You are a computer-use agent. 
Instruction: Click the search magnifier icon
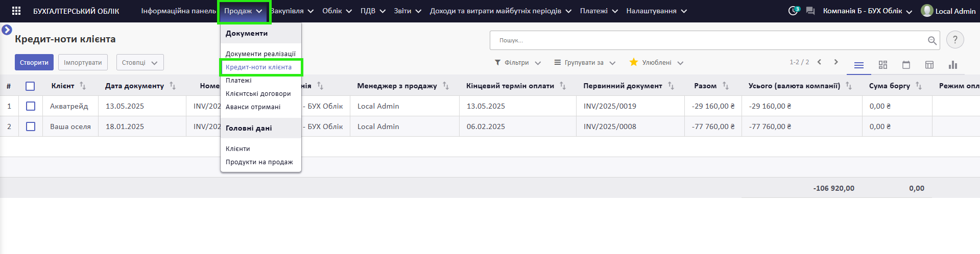point(932,40)
